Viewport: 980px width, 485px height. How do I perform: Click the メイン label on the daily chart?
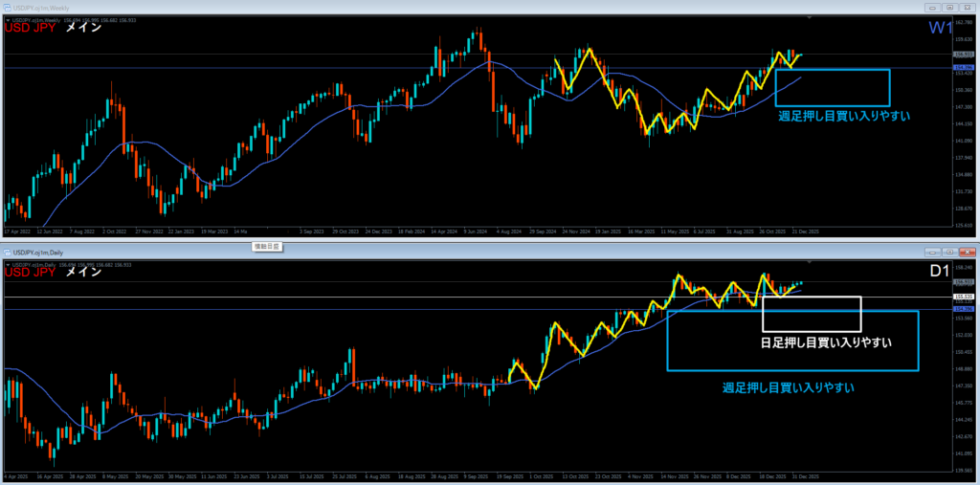pos(83,273)
